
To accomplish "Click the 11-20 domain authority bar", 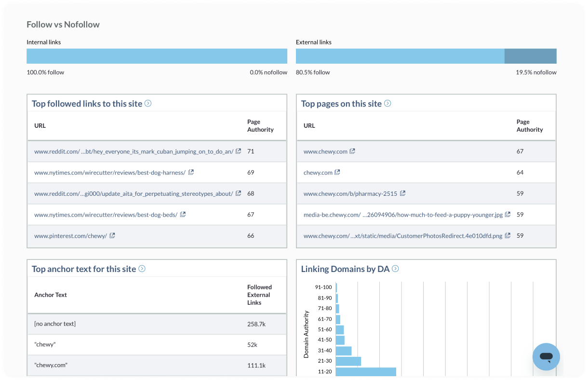I will [x=366, y=372].
